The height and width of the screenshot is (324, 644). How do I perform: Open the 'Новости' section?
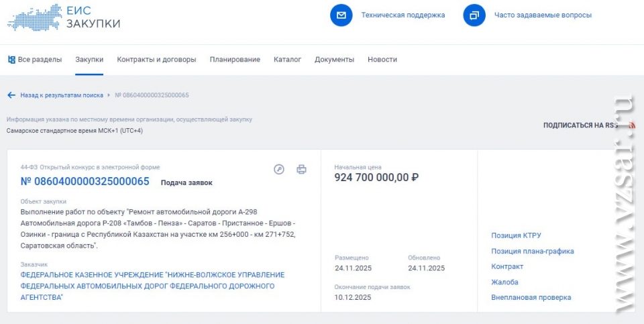[382, 60]
